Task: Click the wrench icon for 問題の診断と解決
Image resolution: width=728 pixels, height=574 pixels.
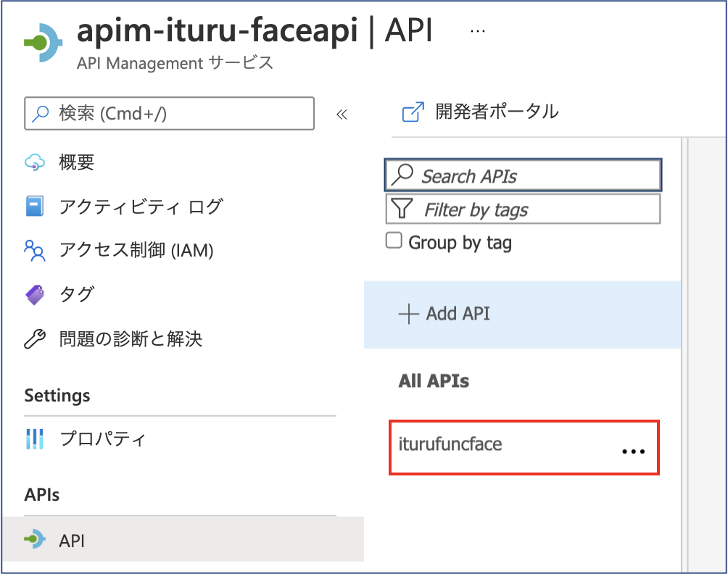Action: pos(35,338)
